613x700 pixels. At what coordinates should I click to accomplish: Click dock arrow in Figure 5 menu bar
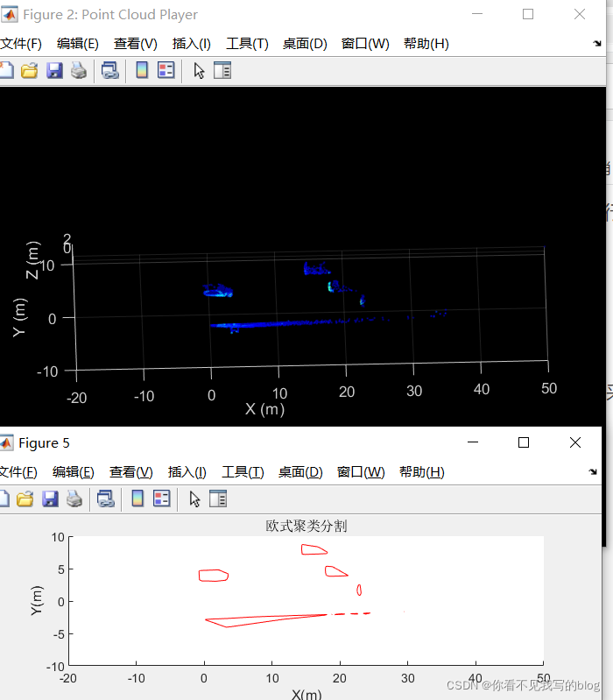pyautogui.click(x=593, y=471)
